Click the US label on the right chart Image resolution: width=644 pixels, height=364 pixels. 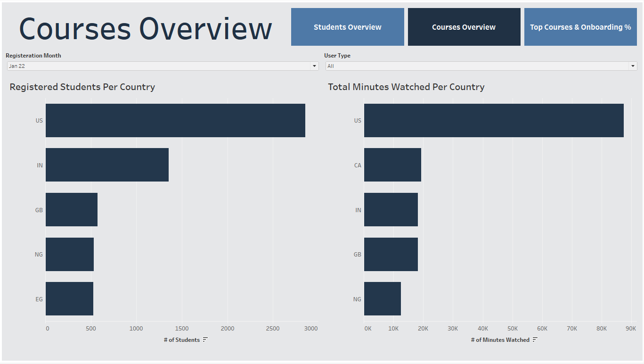click(x=357, y=120)
